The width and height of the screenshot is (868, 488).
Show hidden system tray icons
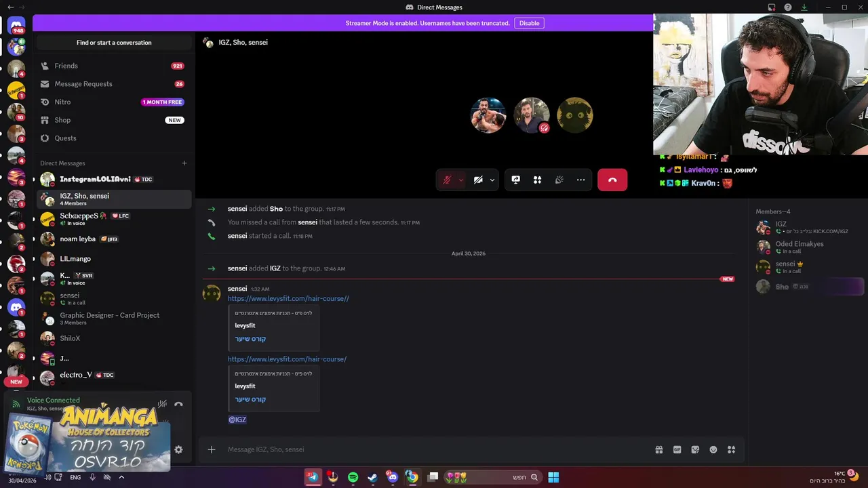[121, 477]
